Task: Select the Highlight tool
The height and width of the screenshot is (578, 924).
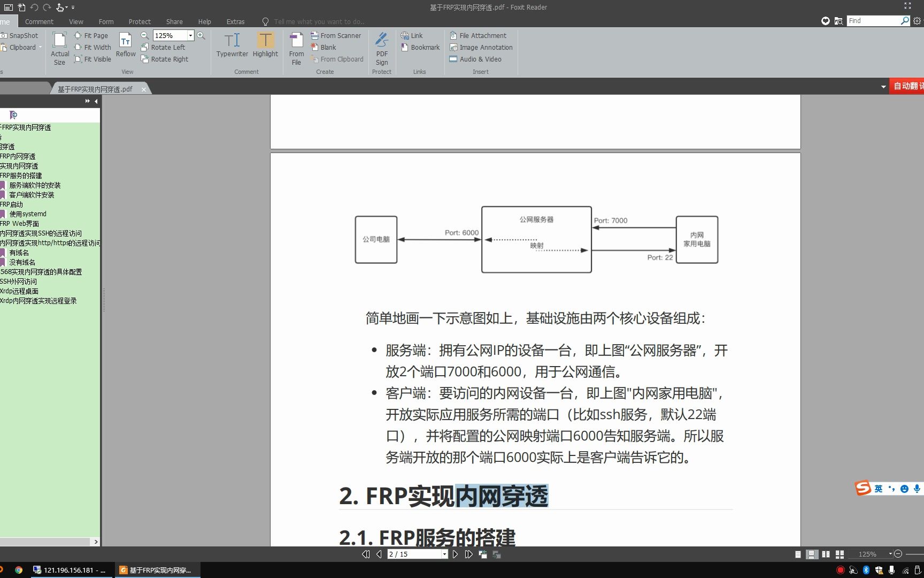Action: click(265, 45)
